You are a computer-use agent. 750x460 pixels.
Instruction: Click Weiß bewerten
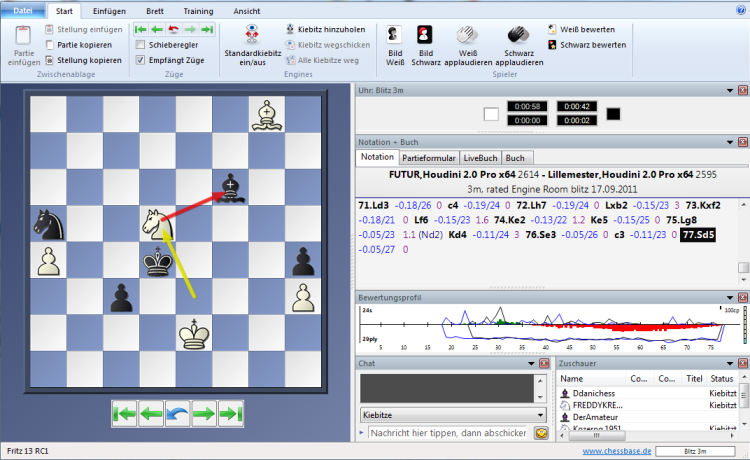coord(581,30)
